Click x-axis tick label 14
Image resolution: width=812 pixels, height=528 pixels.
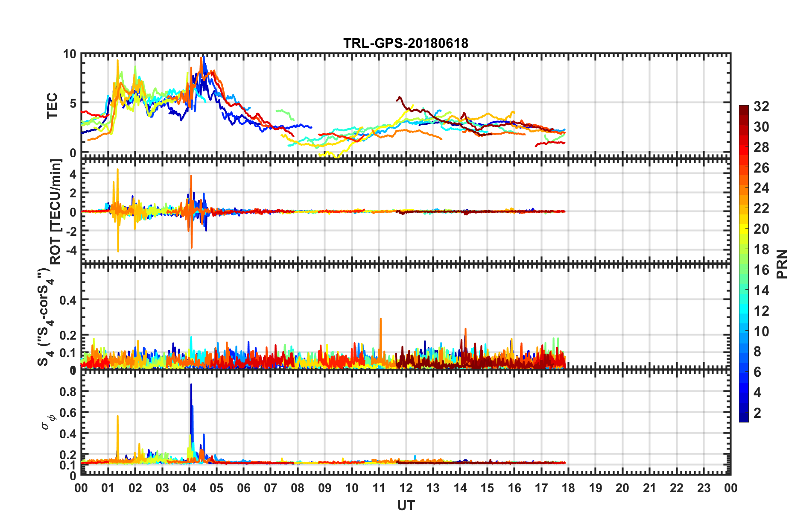point(460,488)
